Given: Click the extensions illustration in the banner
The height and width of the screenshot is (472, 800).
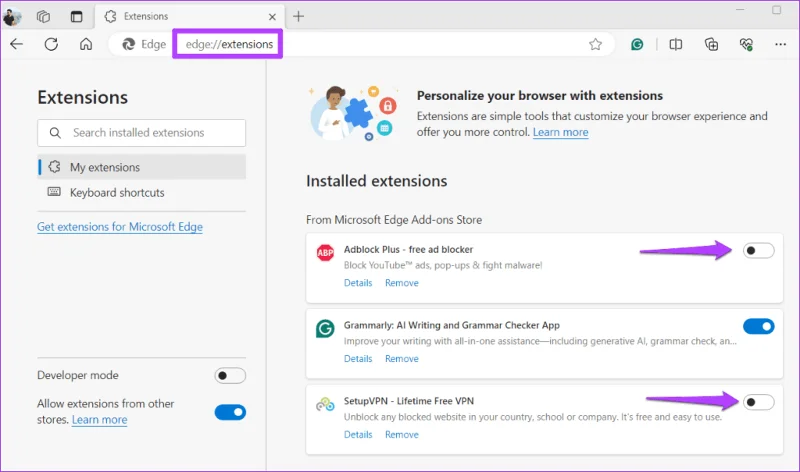Looking at the screenshot, I should pos(353,113).
